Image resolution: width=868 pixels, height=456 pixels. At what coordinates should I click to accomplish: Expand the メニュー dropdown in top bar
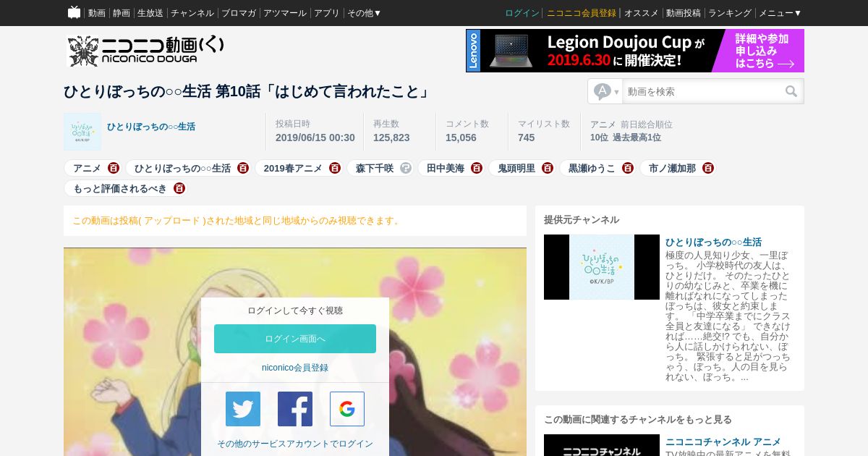780,13
